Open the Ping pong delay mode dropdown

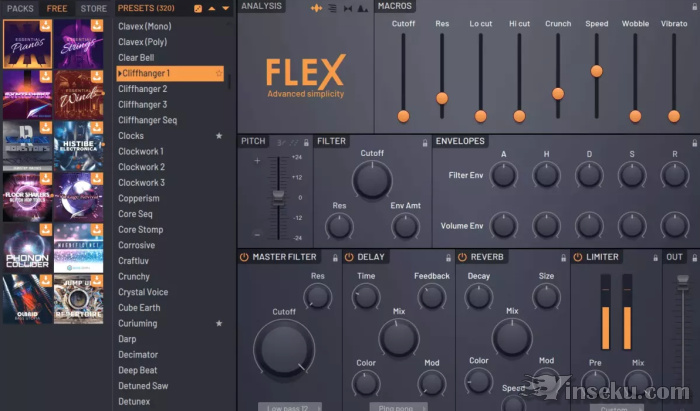[398, 407]
